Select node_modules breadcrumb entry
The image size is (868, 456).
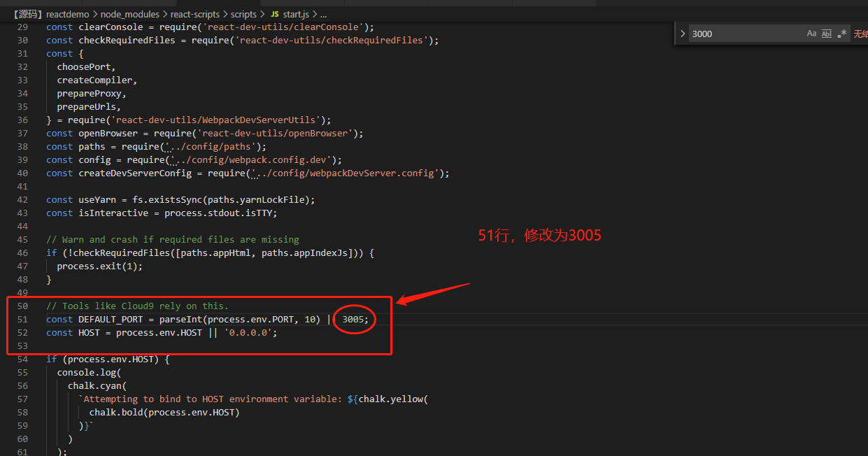(130, 13)
